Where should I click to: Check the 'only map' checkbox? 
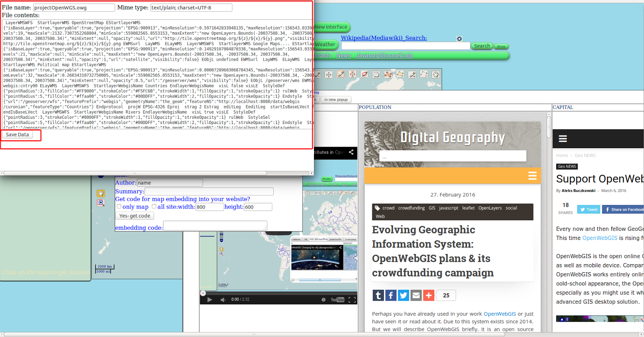[119, 207]
